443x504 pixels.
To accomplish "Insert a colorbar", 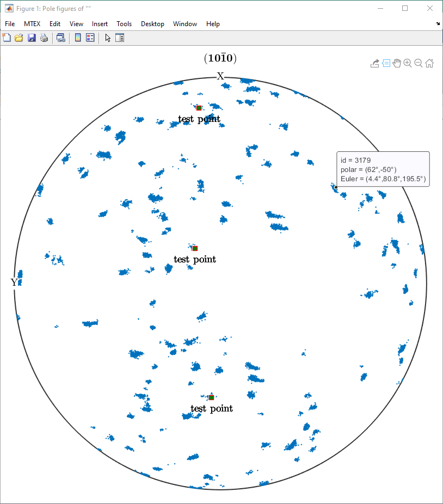I will pyautogui.click(x=77, y=38).
